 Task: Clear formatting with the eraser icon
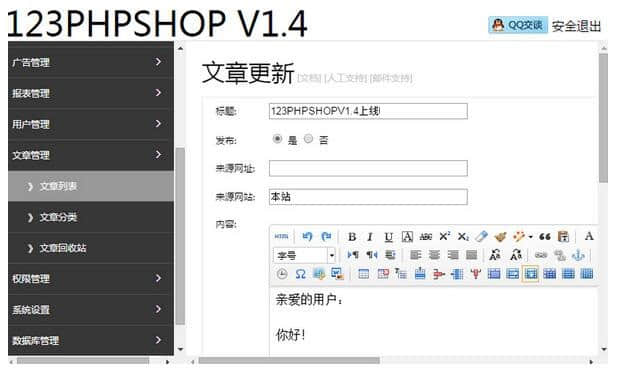pyautogui.click(x=481, y=236)
